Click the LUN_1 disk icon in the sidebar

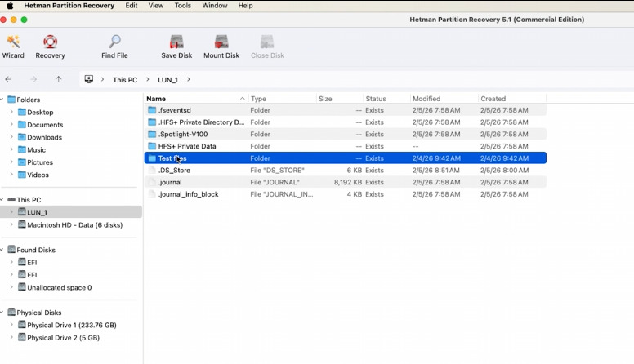coord(22,212)
